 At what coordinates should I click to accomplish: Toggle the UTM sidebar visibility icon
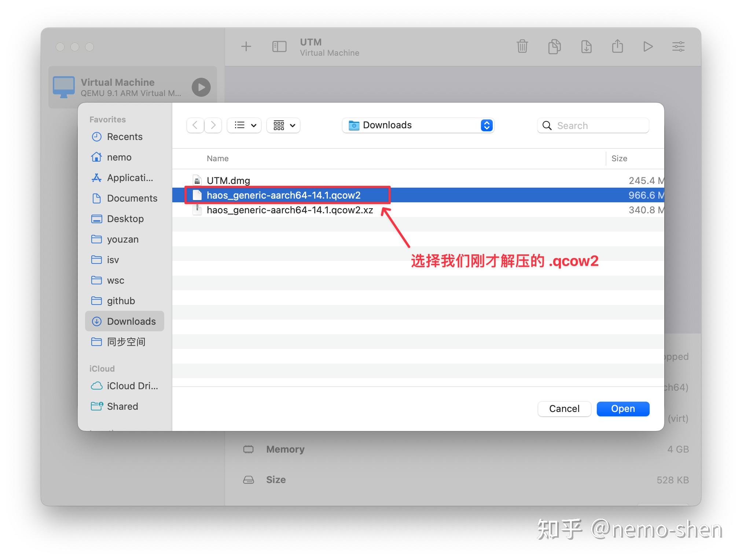(x=279, y=47)
